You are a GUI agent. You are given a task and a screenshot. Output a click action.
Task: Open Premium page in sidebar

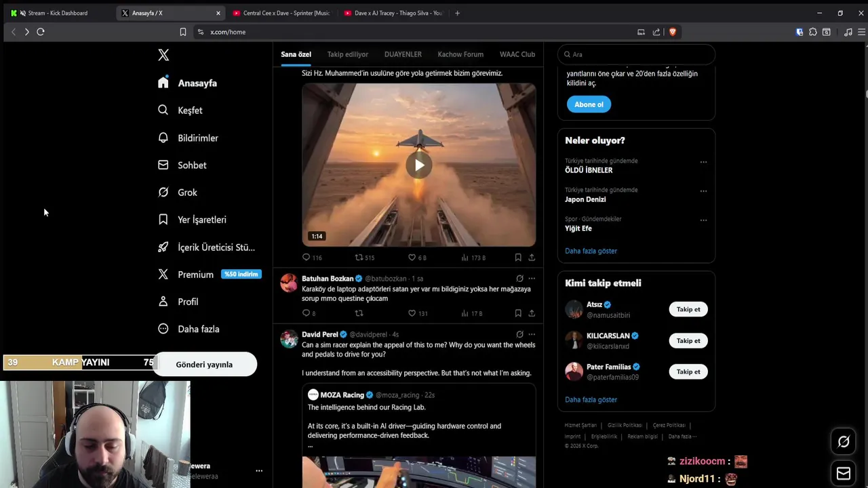pyautogui.click(x=209, y=274)
